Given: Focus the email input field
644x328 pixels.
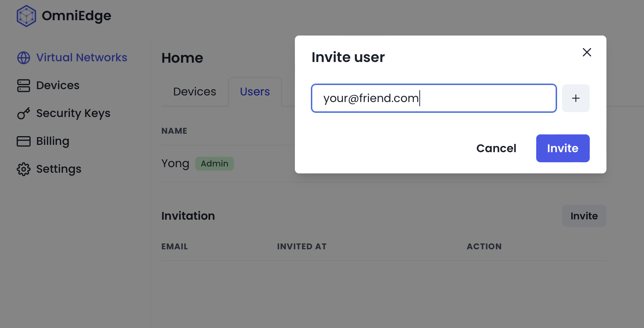Looking at the screenshot, I should (x=434, y=98).
